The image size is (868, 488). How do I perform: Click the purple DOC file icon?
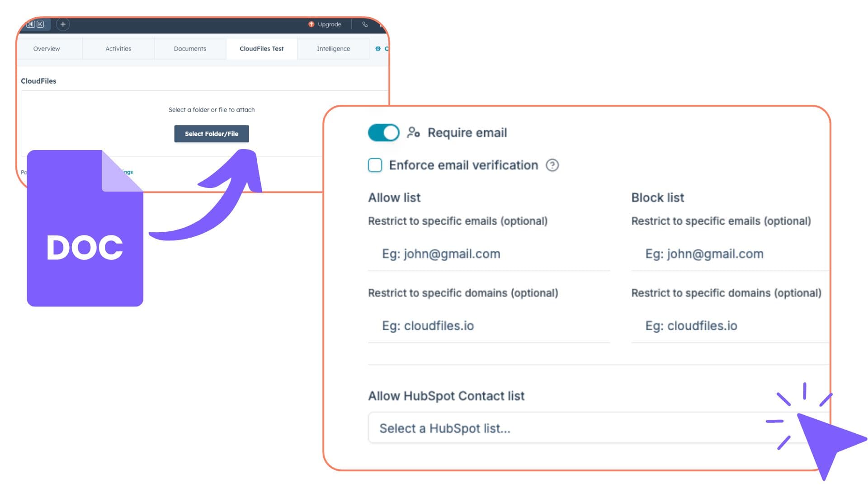click(x=85, y=229)
